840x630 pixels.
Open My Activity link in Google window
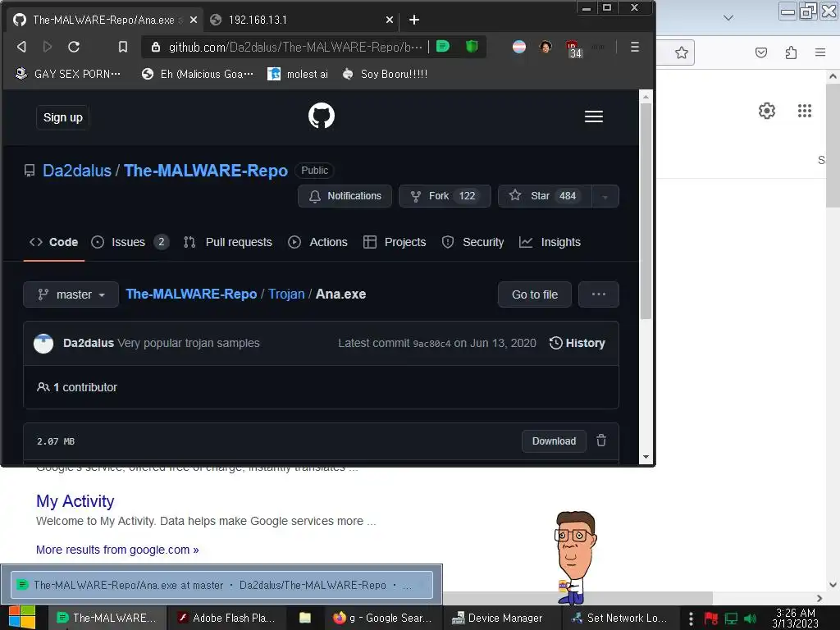click(x=75, y=501)
